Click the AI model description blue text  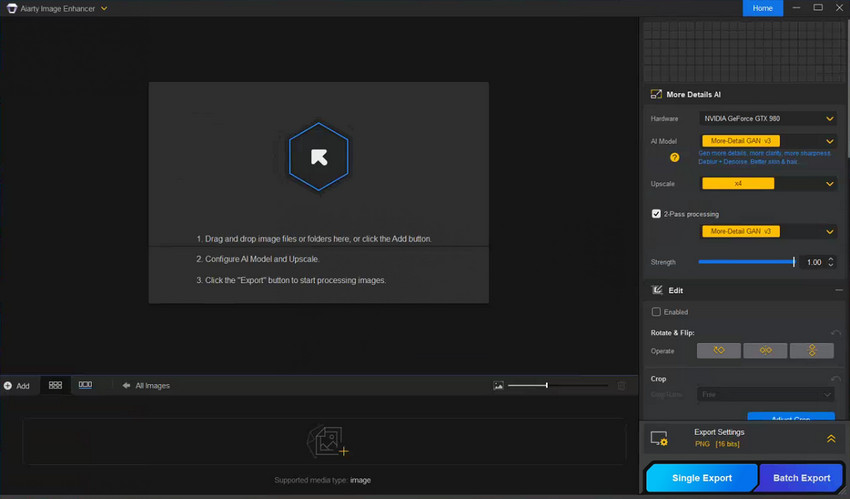point(764,158)
